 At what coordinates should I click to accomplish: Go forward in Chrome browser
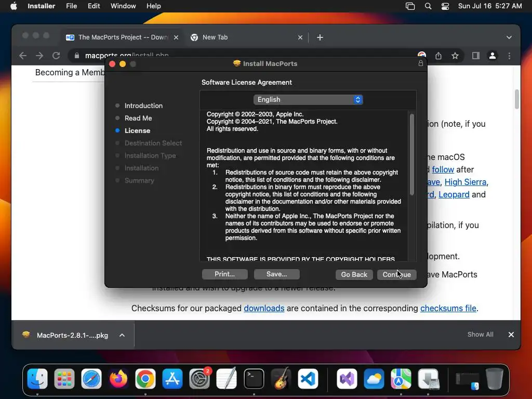(39, 56)
